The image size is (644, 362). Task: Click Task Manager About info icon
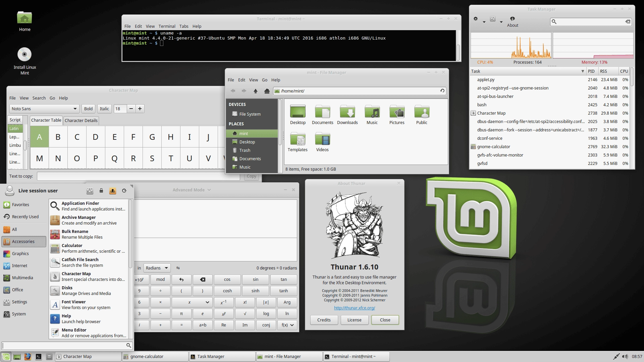(x=512, y=22)
